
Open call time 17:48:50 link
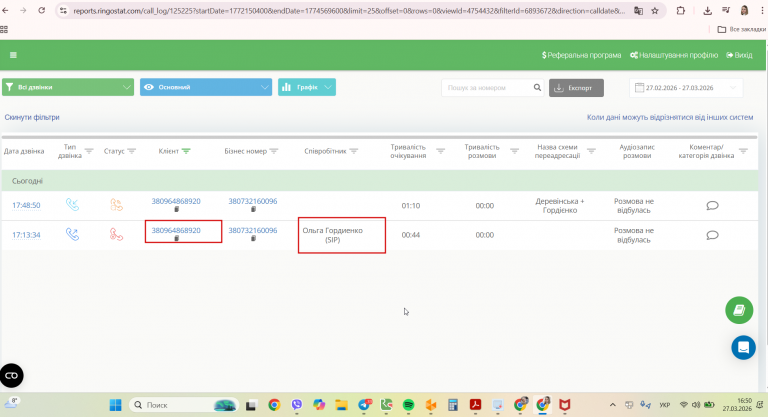pyautogui.click(x=26, y=205)
